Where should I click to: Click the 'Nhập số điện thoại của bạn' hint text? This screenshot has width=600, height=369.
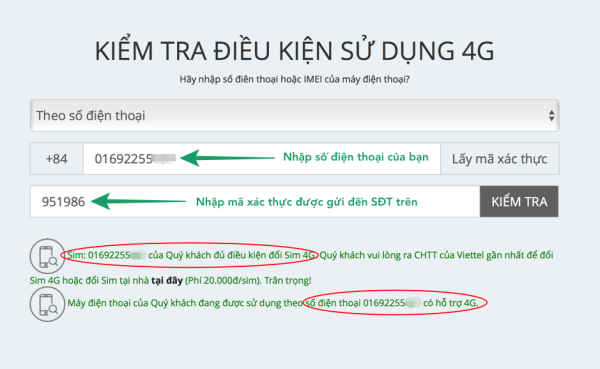click(355, 157)
